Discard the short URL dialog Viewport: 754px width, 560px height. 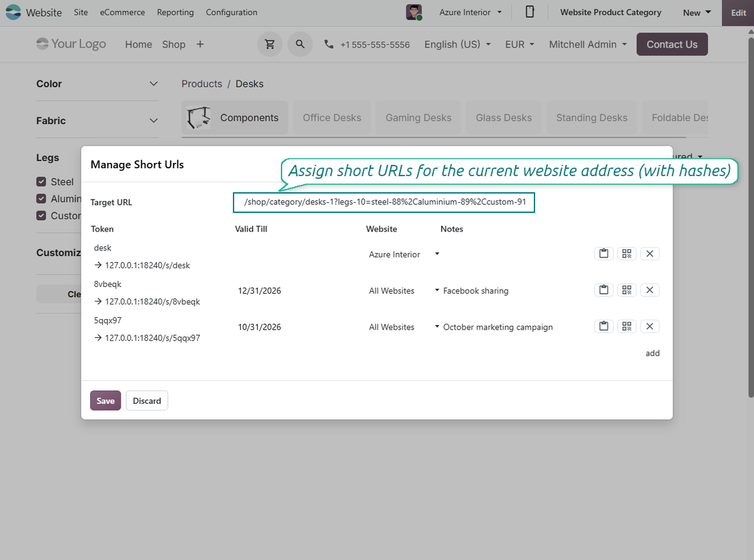(x=147, y=400)
